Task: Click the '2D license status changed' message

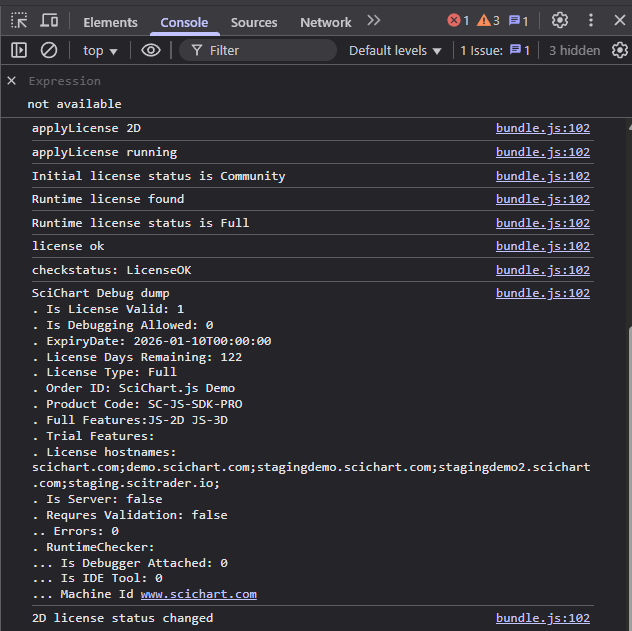Action: click(123, 618)
